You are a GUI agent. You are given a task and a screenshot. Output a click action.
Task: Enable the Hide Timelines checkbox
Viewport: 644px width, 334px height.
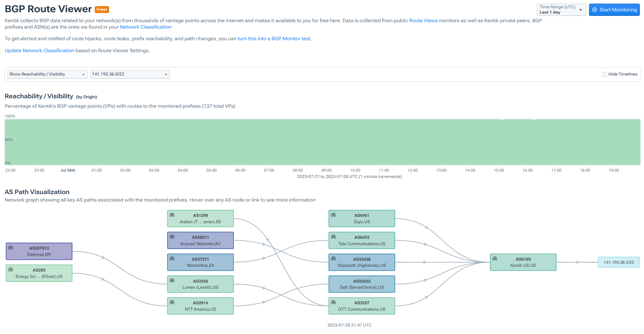coord(604,74)
